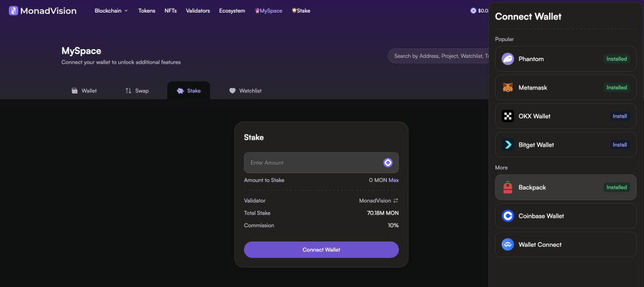
Task: Click the MON token icon in amount field
Action: pos(388,162)
